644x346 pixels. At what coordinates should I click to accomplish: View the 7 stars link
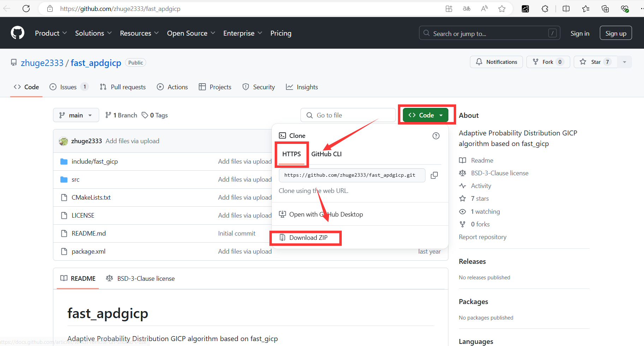pos(474,199)
